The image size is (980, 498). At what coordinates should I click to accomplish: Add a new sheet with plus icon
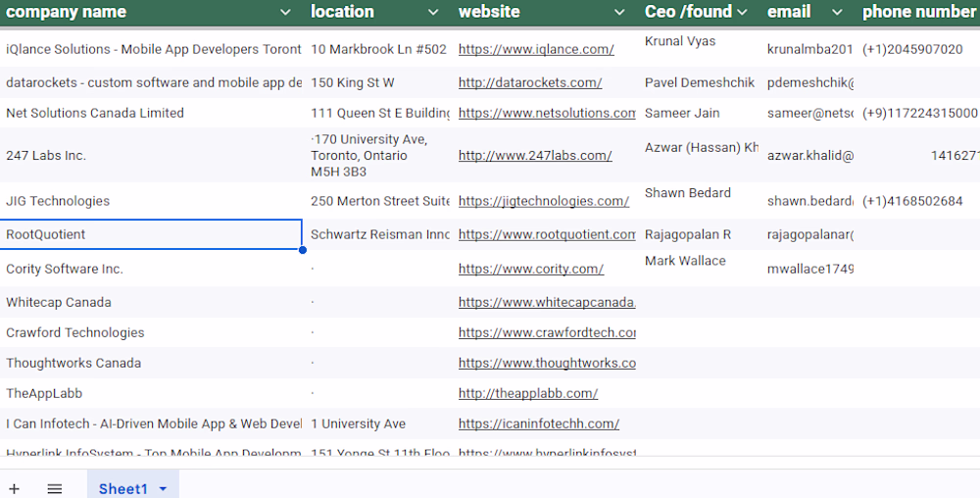[x=14, y=488]
